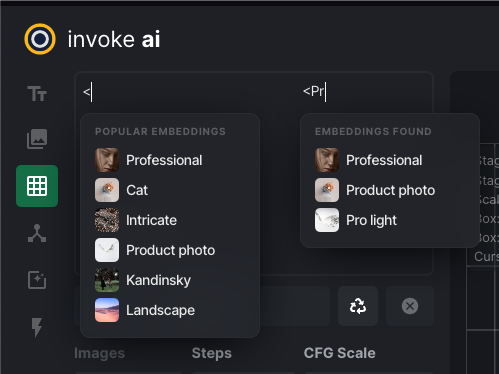
Task: Open the Text to Image tab icon
Action: (37, 93)
